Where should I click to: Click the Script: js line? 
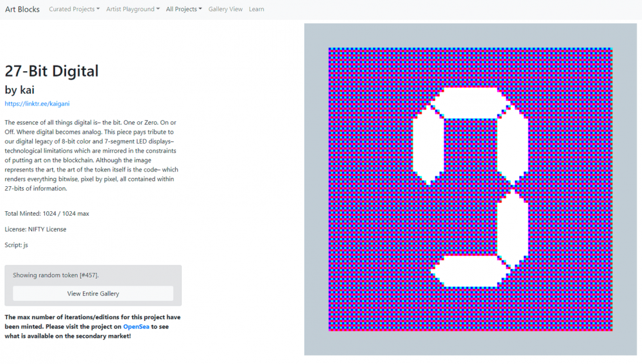(16, 245)
